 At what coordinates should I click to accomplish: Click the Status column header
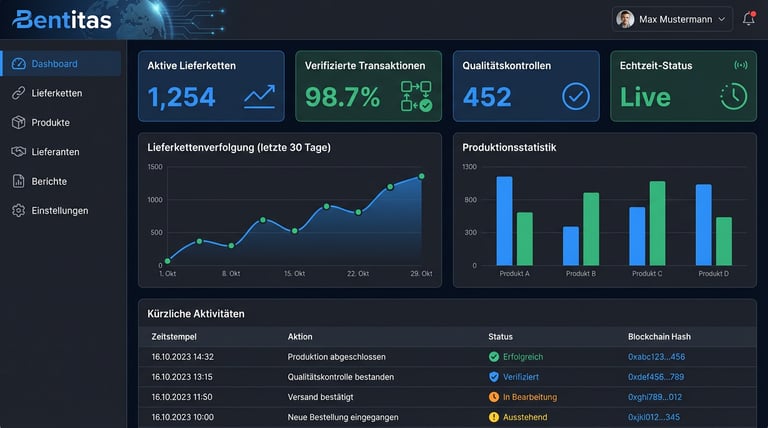(x=501, y=337)
